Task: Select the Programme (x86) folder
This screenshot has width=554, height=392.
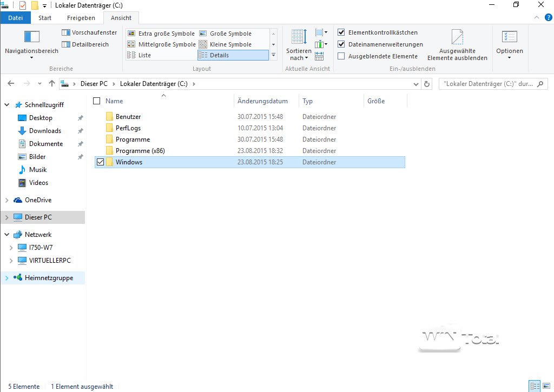Action: [x=140, y=150]
